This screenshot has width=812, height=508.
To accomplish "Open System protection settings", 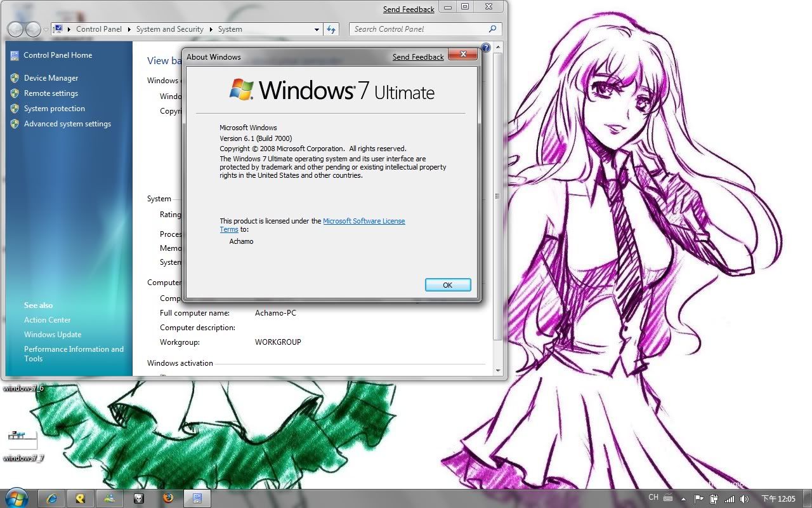I will 54,109.
